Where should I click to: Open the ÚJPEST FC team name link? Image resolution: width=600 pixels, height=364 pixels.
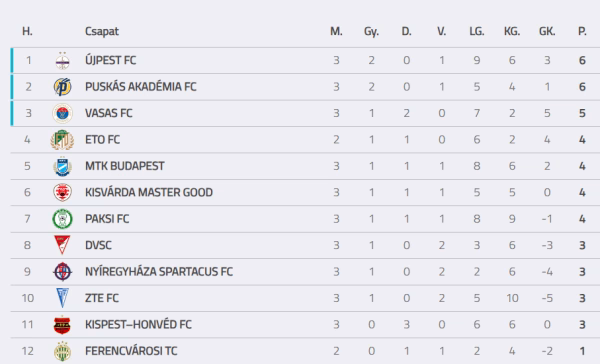pyautogui.click(x=110, y=60)
